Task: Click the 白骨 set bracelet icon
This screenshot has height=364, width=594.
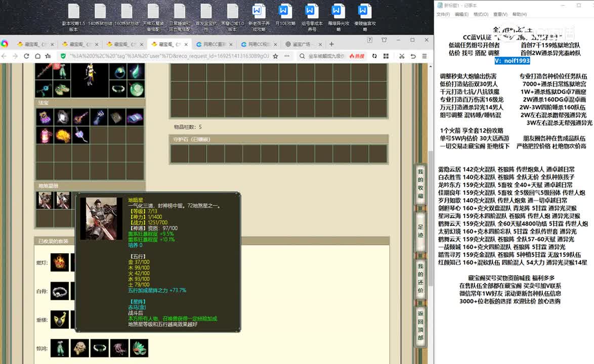Action: tap(60, 291)
